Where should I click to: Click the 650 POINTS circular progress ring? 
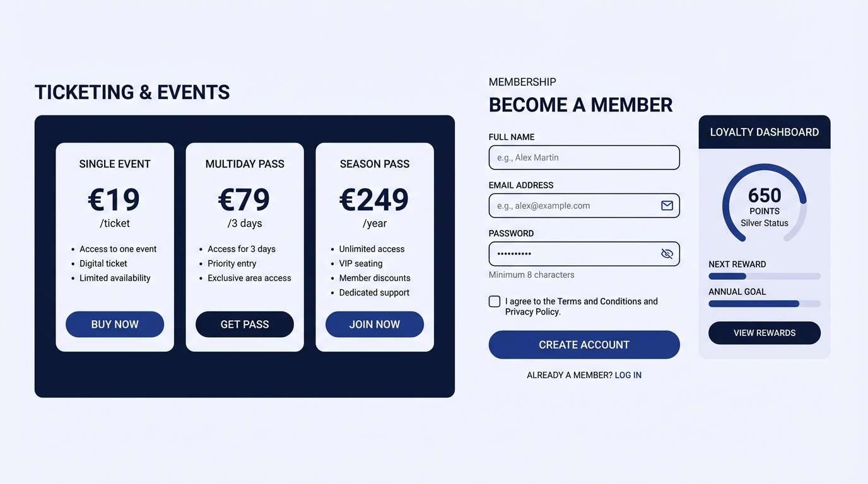coord(764,203)
